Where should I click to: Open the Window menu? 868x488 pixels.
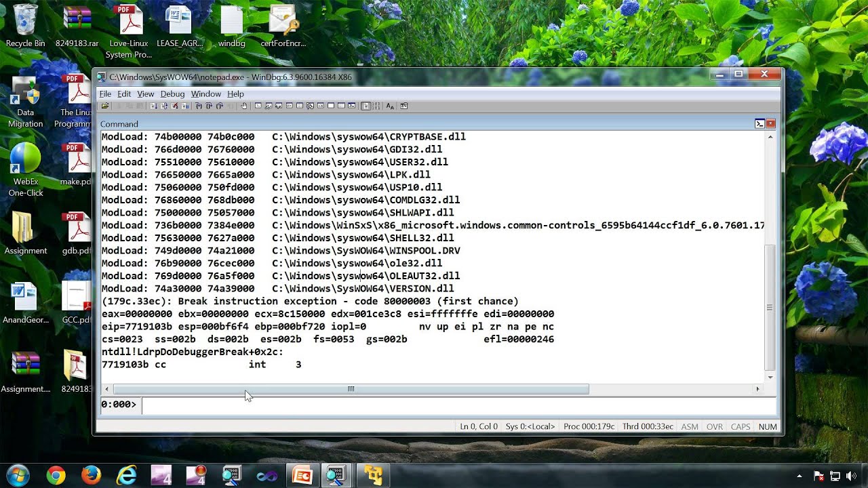tap(205, 94)
